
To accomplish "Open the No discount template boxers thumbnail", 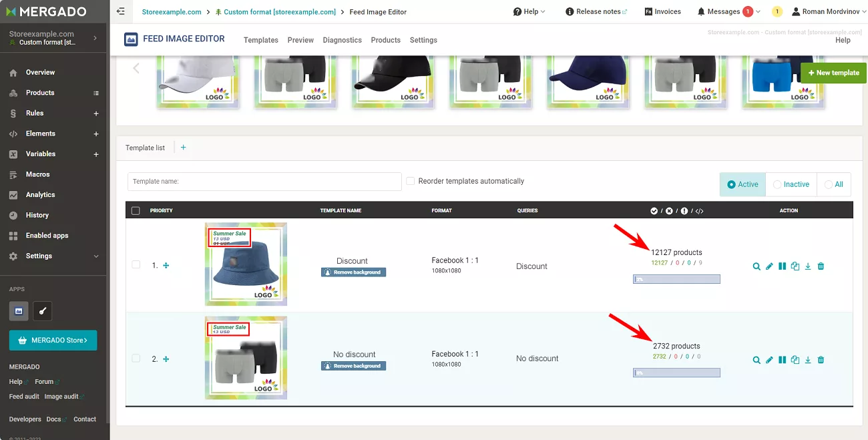I will 246,358.
